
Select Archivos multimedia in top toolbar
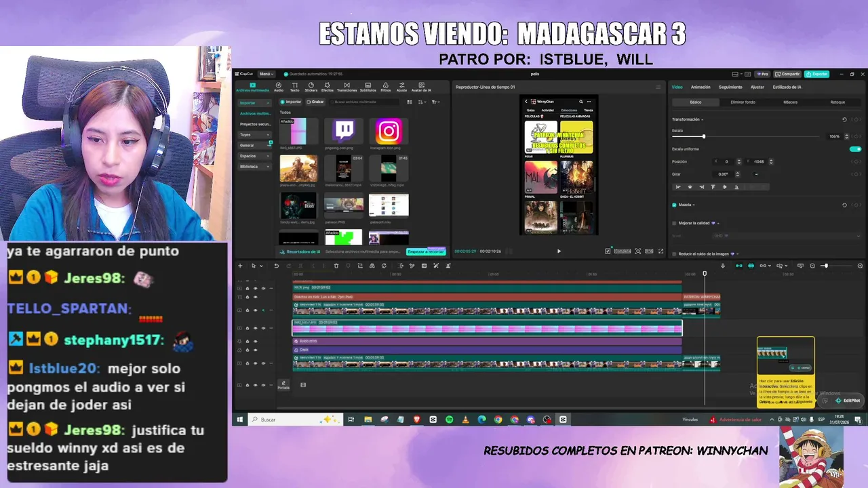coord(252,87)
